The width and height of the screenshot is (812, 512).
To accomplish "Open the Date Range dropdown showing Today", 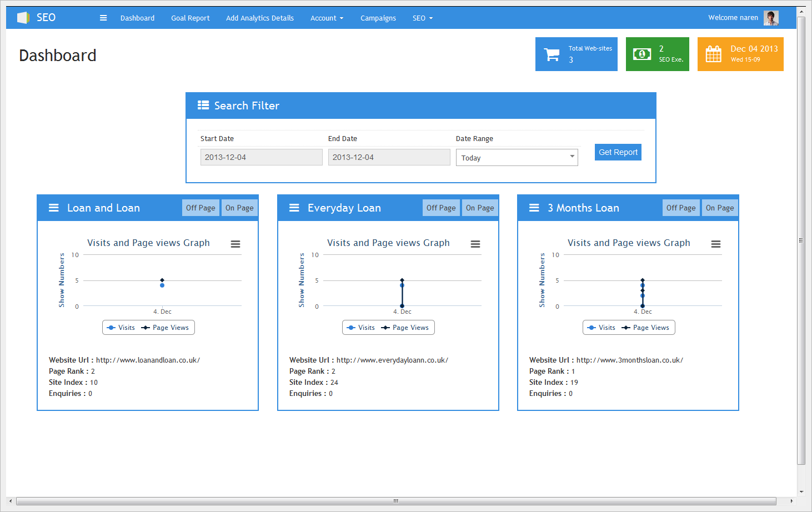I will coord(517,158).
